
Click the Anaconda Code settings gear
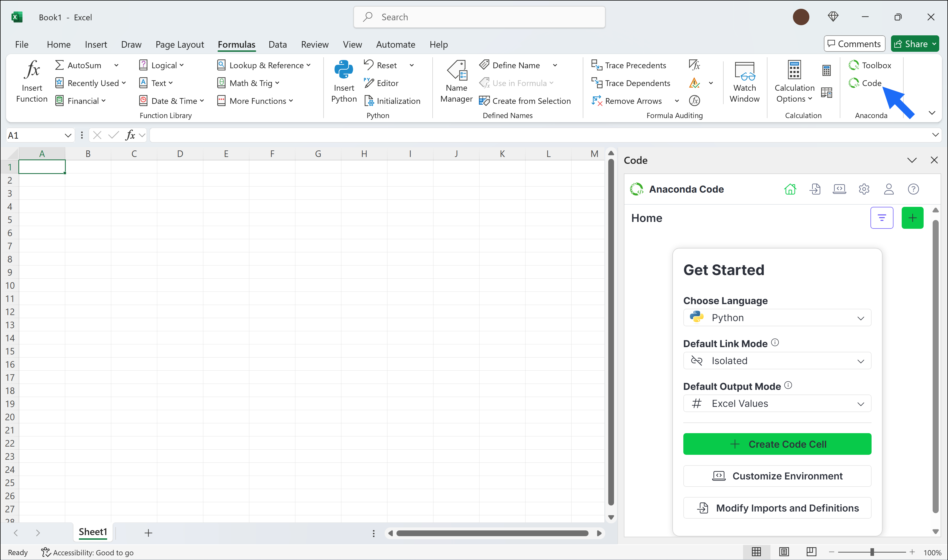[x=864, y=189]
